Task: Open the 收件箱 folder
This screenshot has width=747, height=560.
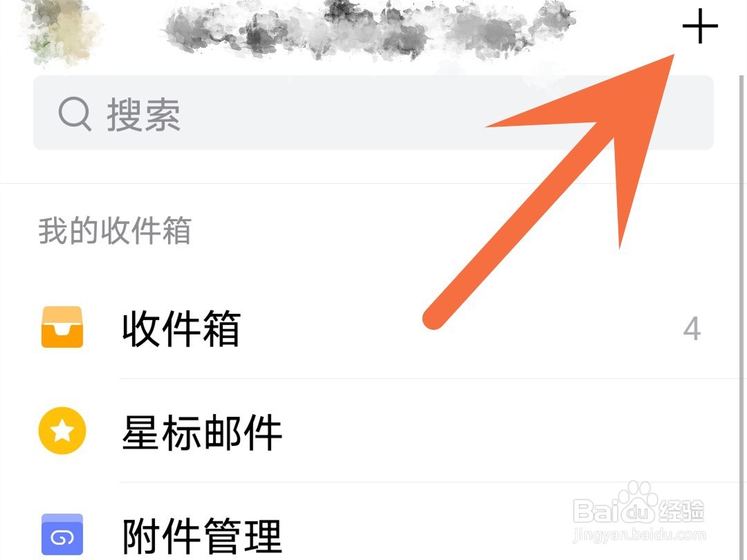Action: click(373, 328)
